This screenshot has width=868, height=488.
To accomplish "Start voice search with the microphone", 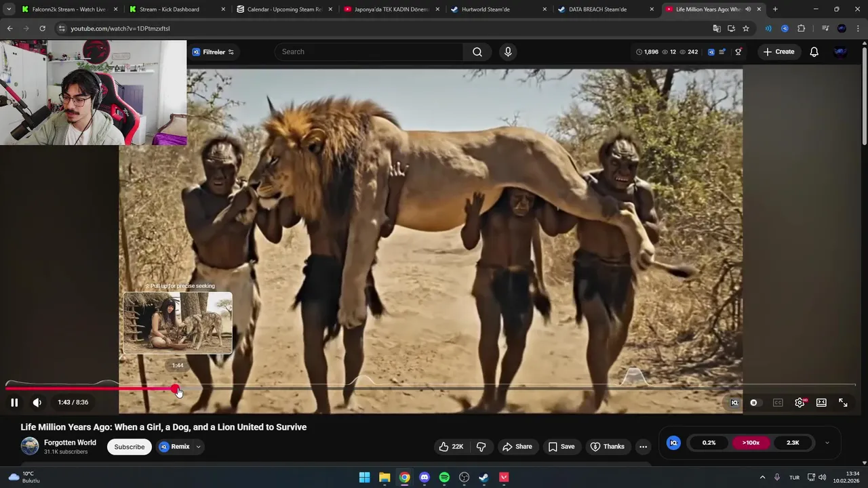I will pos(508,52).
